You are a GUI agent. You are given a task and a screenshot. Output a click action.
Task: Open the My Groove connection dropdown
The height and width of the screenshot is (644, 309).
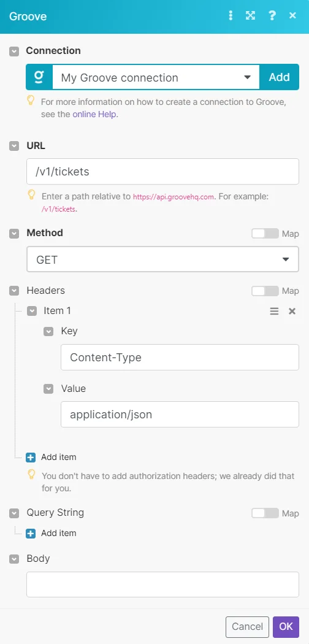[x=156, y=77]
